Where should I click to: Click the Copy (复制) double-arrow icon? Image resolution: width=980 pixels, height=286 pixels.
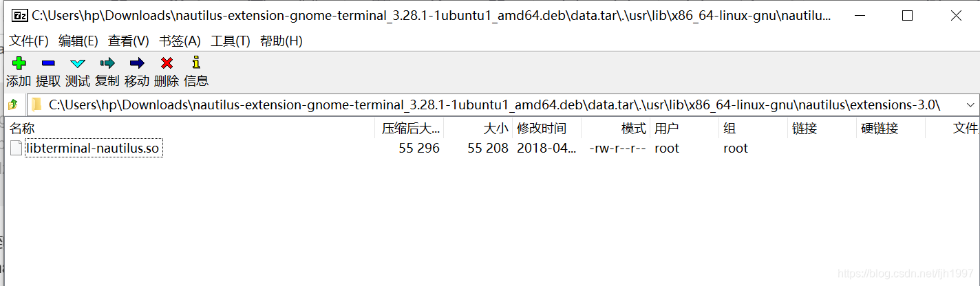tap(107, 63)
